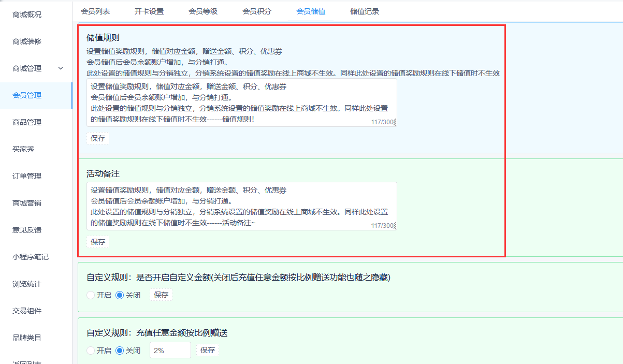This screenshot has width=623, height=364.
Task: Click the 2% ratio input field
Action: coord(170,351)
